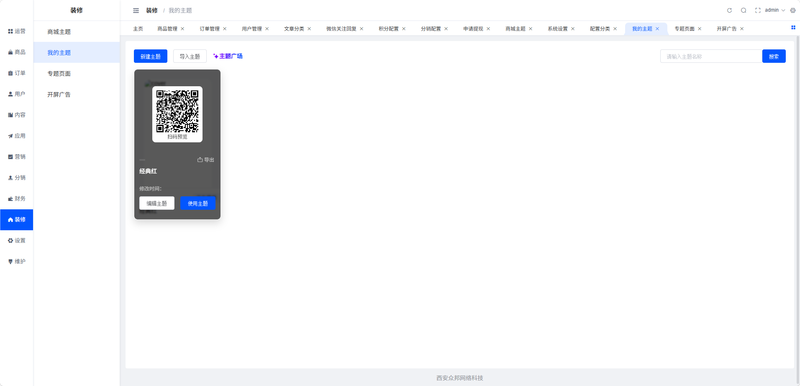Image resolution: width=800 pixels, height=386 pixels.
Task: Click the 使用主题 button on card
Action: point(197,203)
